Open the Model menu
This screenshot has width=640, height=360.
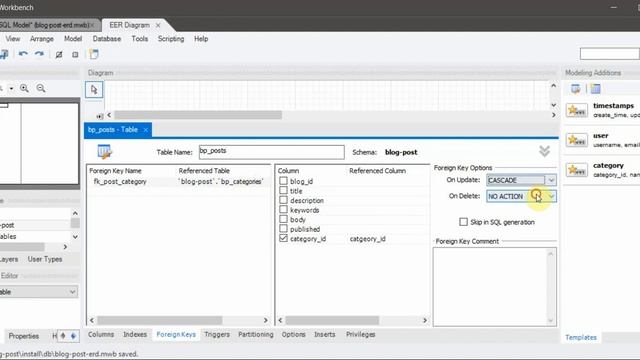click(x=73, y=39)
